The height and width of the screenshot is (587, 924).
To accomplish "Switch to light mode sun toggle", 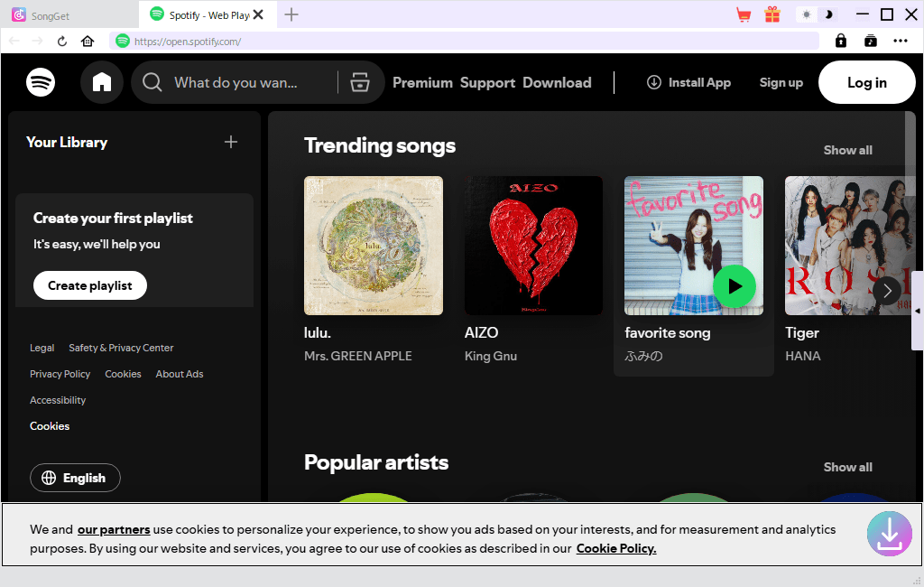I will pyautogui.click(x=806, y=14).
